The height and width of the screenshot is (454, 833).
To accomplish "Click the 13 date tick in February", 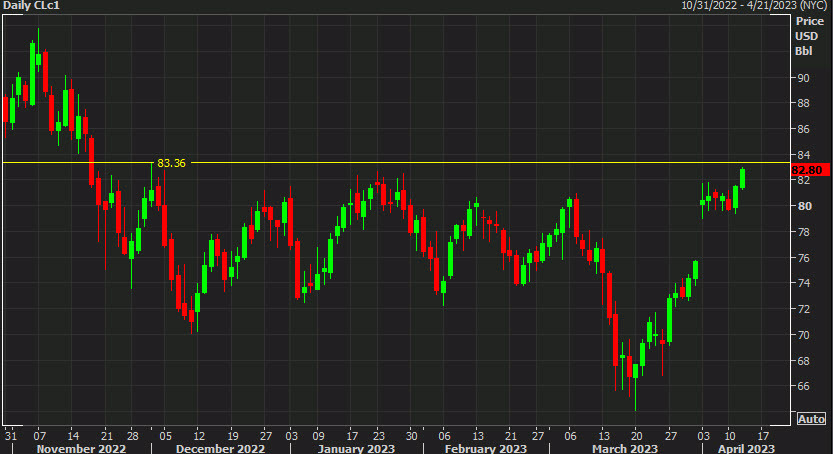I will point(478,436).
